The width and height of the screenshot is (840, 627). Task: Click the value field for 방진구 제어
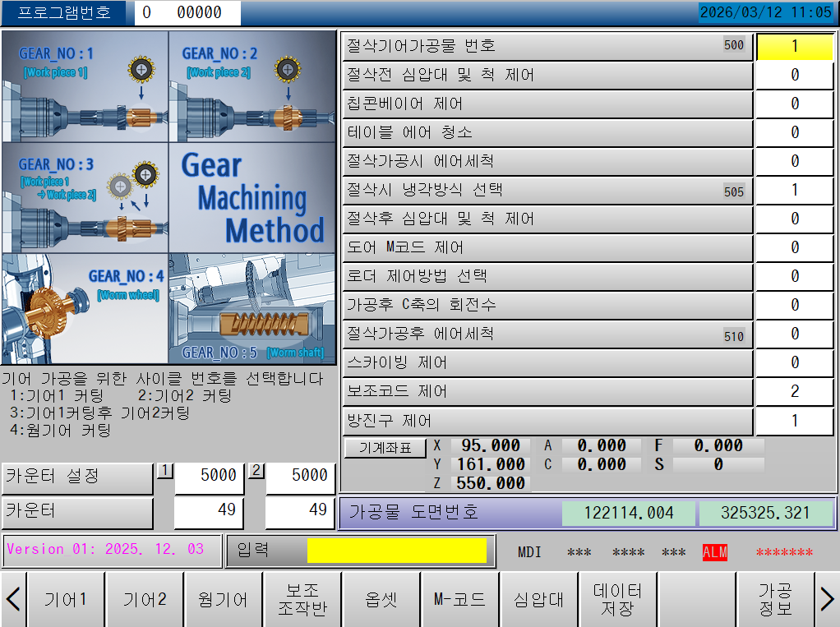point(795,421)
